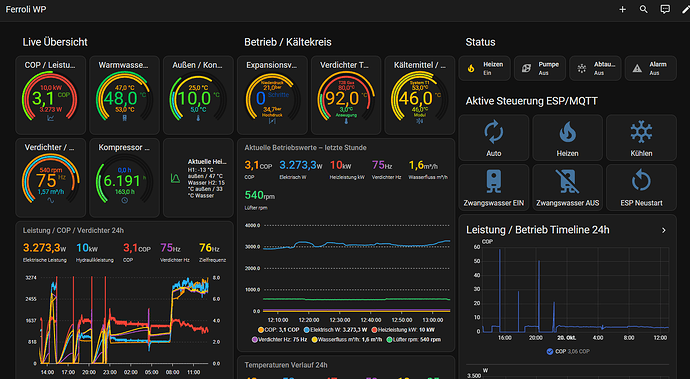Click boiler icon under Warmwasser gauge

click(x=125, y=118)
